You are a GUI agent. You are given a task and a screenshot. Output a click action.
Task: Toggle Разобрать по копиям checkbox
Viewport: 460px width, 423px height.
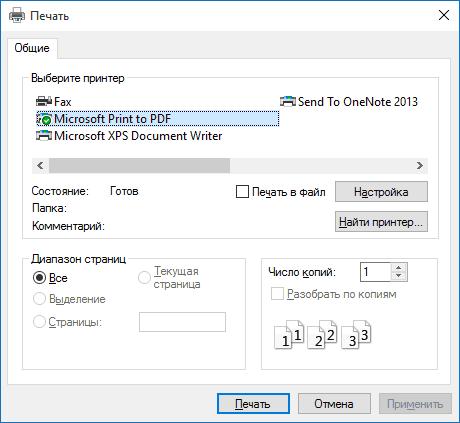pos(277,294)
